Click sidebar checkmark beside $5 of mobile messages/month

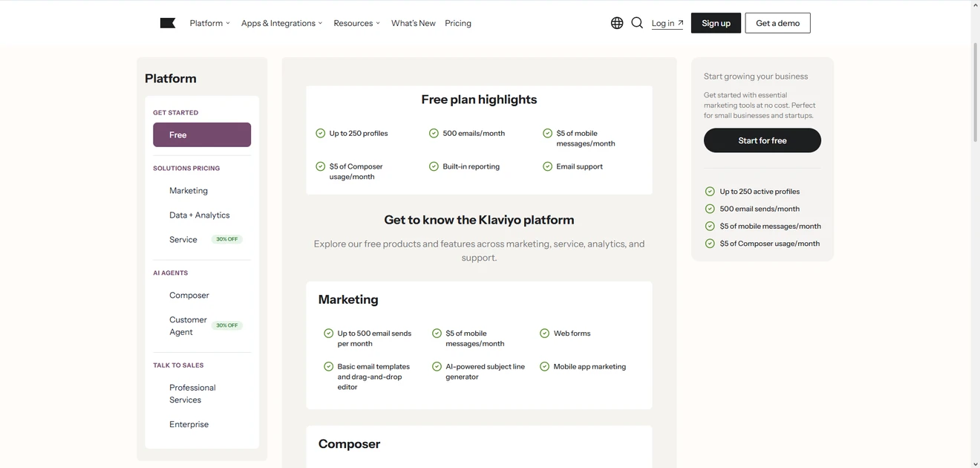[x=710, y=227]
